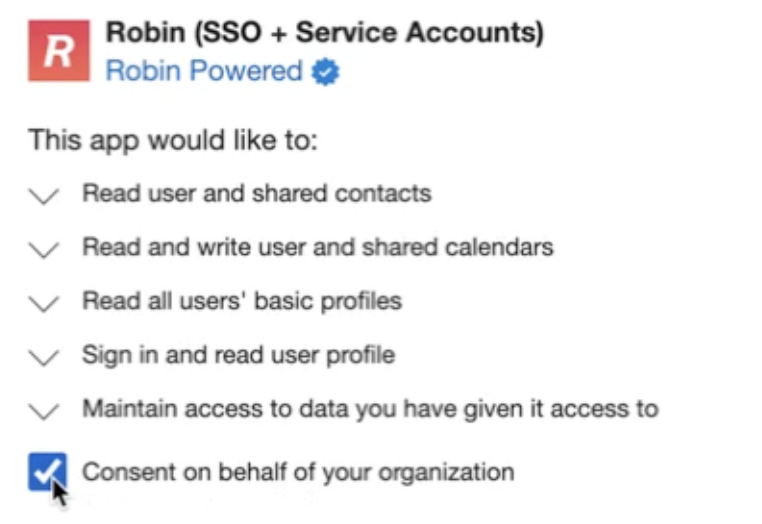Select the Read user and shared contacts text
The image size is (762, 524).
257,193
